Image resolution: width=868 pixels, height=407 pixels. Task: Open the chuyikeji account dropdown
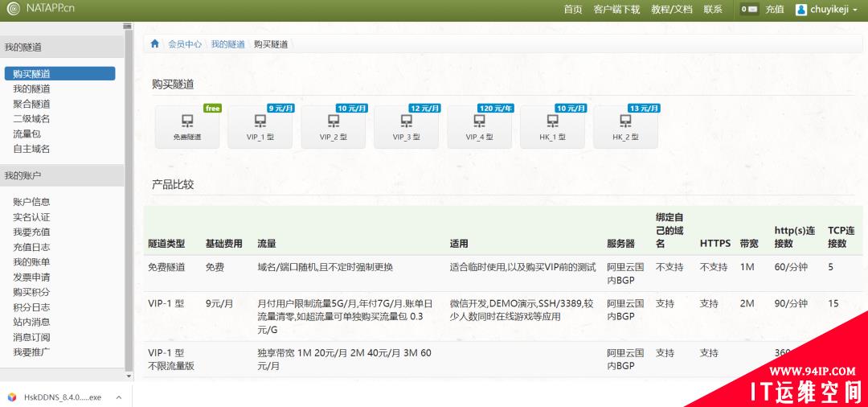click(828, 10)
